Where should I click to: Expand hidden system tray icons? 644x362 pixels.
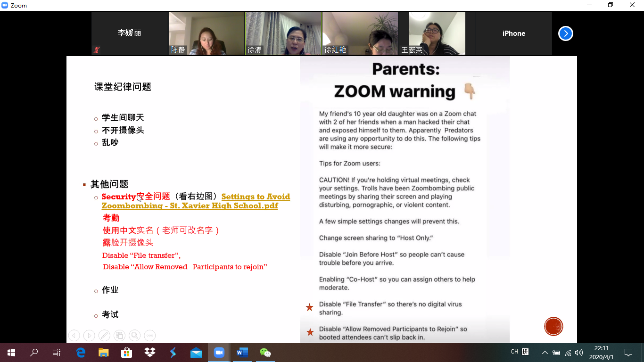click(545, 352)
